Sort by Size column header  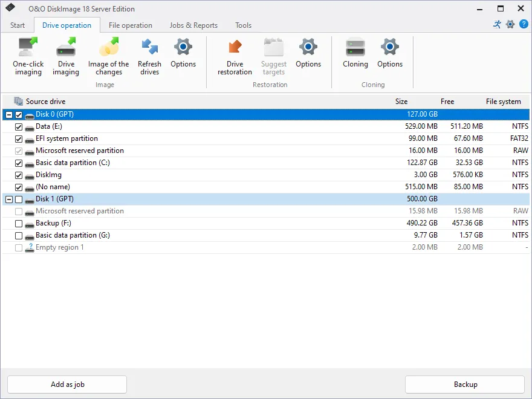coord(401,102)
